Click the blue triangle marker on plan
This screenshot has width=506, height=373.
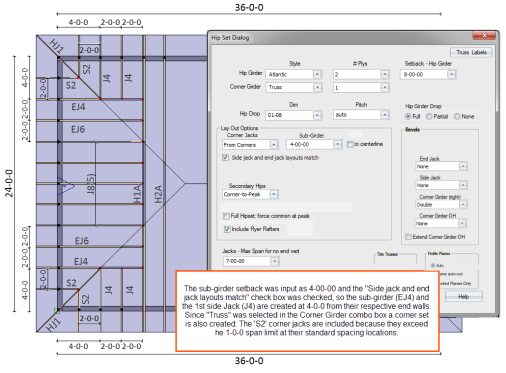(x=65, y=185)
